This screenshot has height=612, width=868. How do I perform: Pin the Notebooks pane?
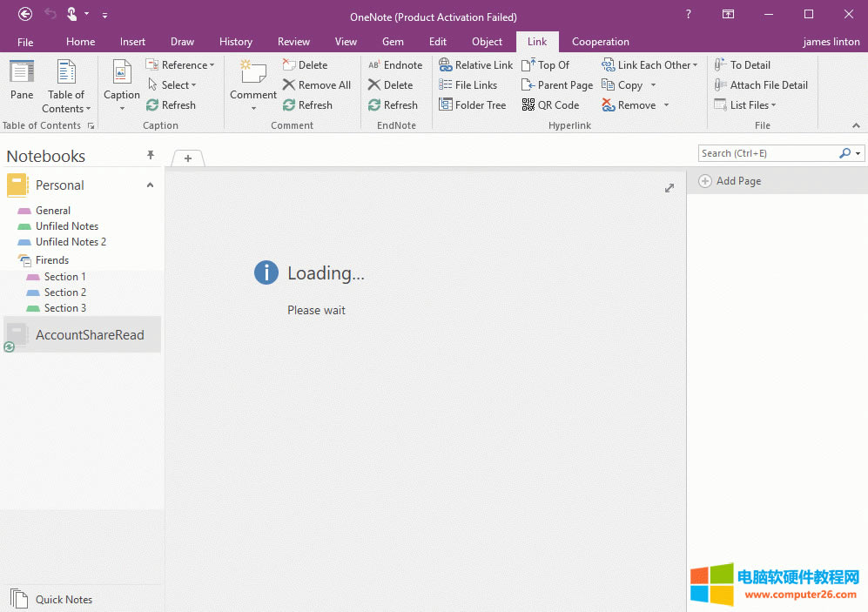(x=150, y=155)
